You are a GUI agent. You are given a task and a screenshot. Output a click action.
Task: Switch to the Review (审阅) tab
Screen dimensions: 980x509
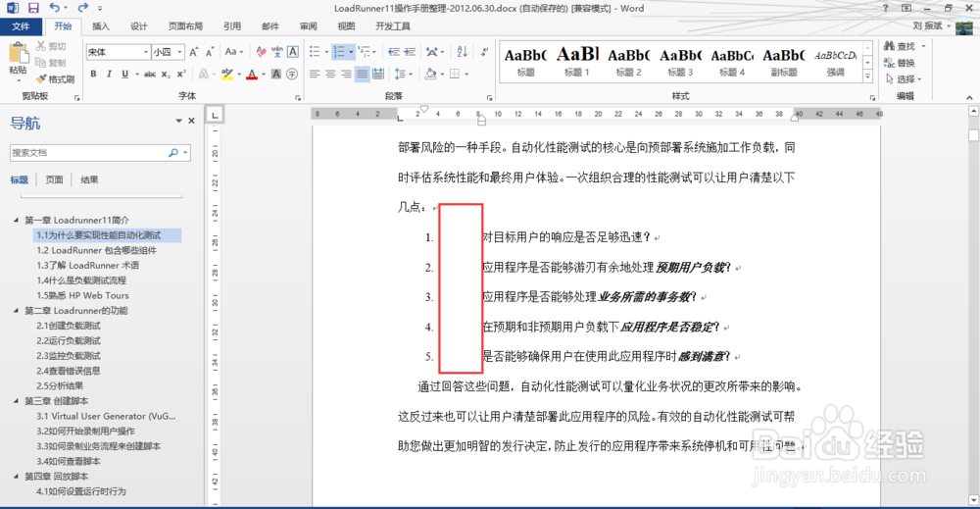coord(308,26)
